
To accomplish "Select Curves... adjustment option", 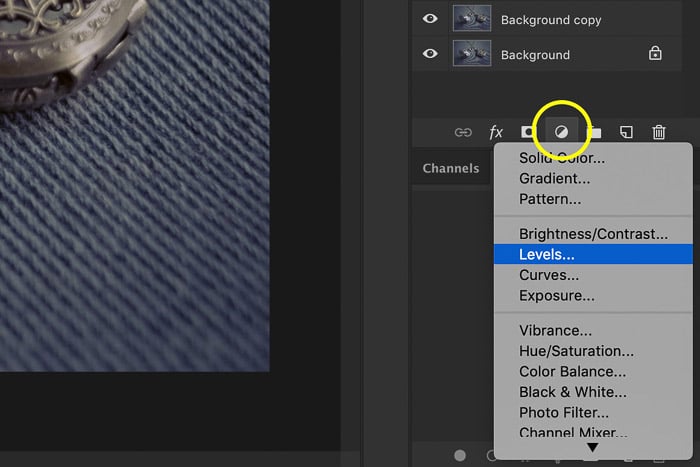I will pos(548,275).
